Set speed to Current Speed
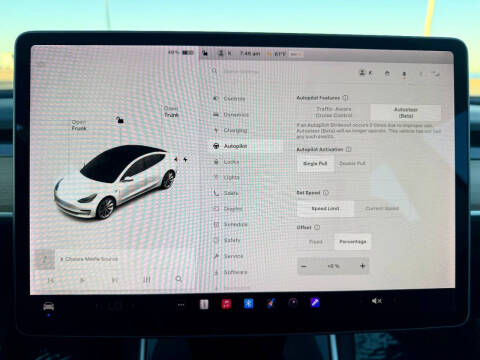Image resolution: width=480 pixels, height=360 pixels. click(x=382, y=208)
